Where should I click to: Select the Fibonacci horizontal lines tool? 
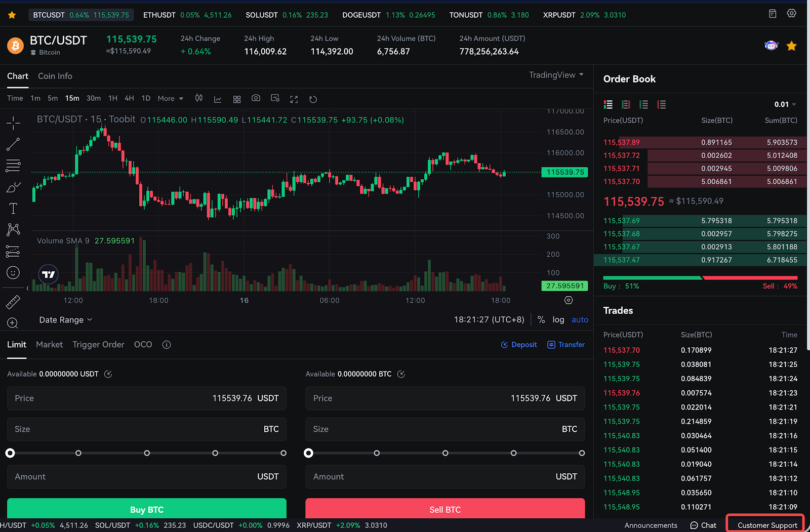click(13, 166)
